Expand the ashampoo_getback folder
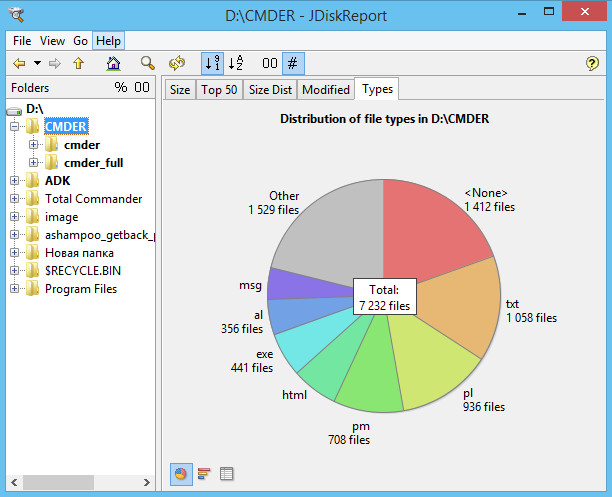612x497 pixels. (x=14, y=234)
